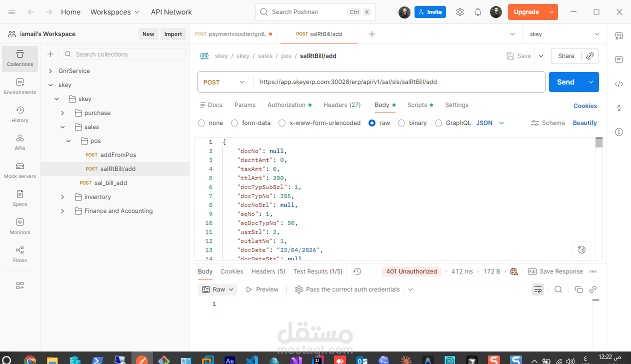The image size is (631, 364).
Task: Open the Send button dropdown arrow
Action: (591, 82)
